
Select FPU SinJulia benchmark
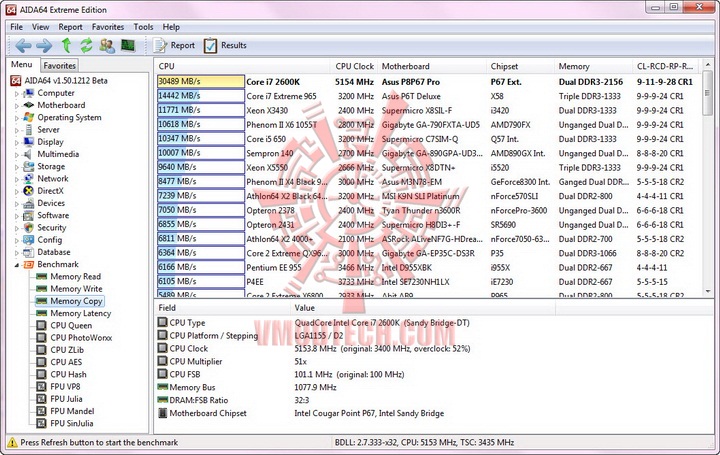tap(72, 424)
